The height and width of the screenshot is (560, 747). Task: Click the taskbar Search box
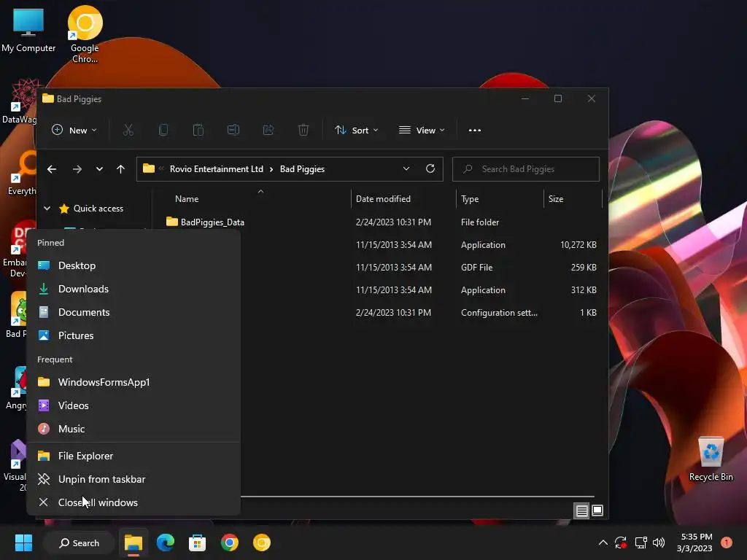point(79,542)
